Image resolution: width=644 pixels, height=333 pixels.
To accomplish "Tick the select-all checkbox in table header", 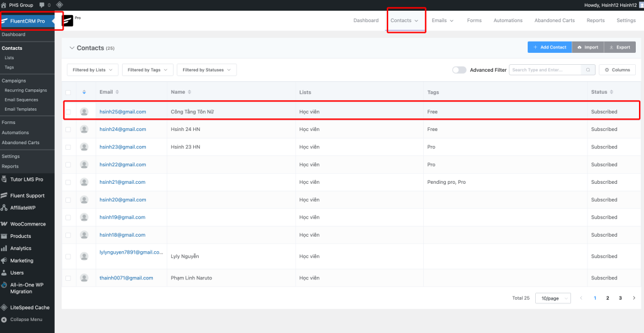I will (69, 93).
